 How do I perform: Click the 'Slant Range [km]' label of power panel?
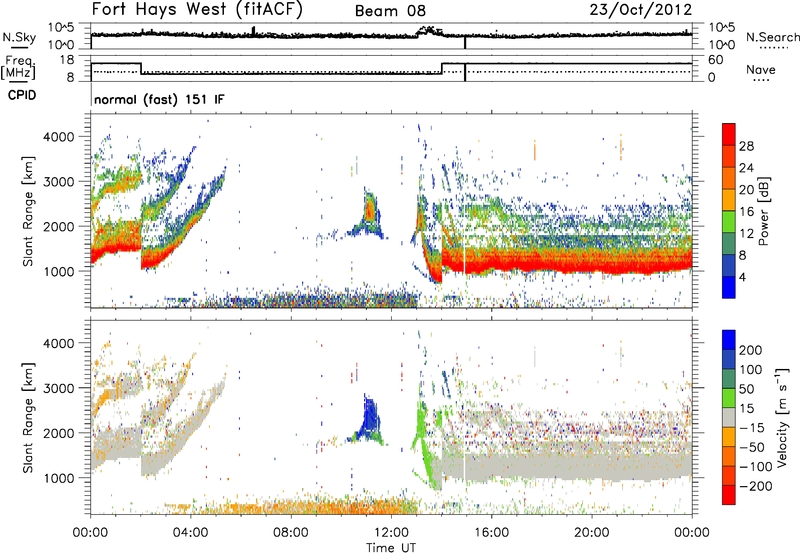28,211
